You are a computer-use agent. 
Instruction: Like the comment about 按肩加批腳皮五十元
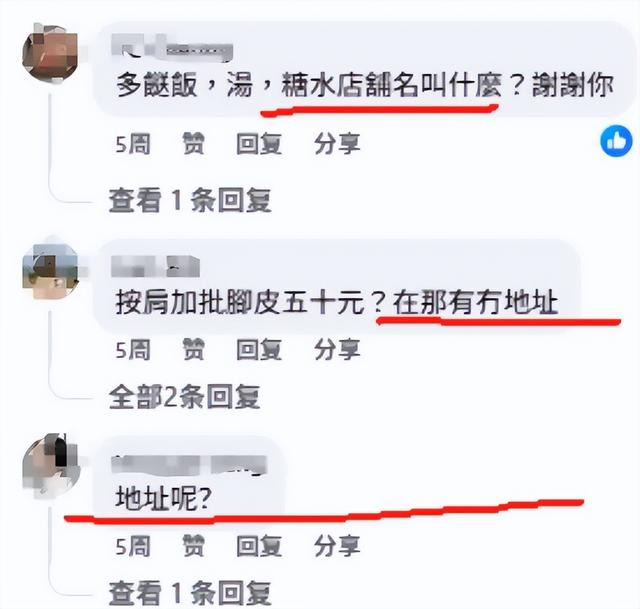(x=193, y=350)
